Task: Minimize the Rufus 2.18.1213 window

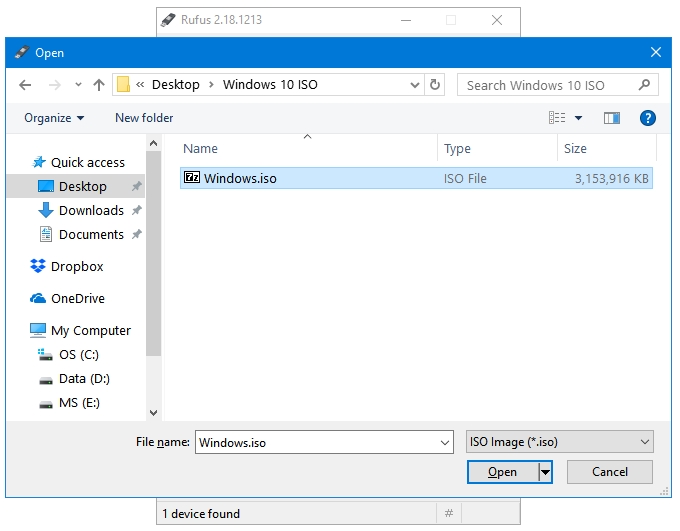Action: tap(406, 20)
